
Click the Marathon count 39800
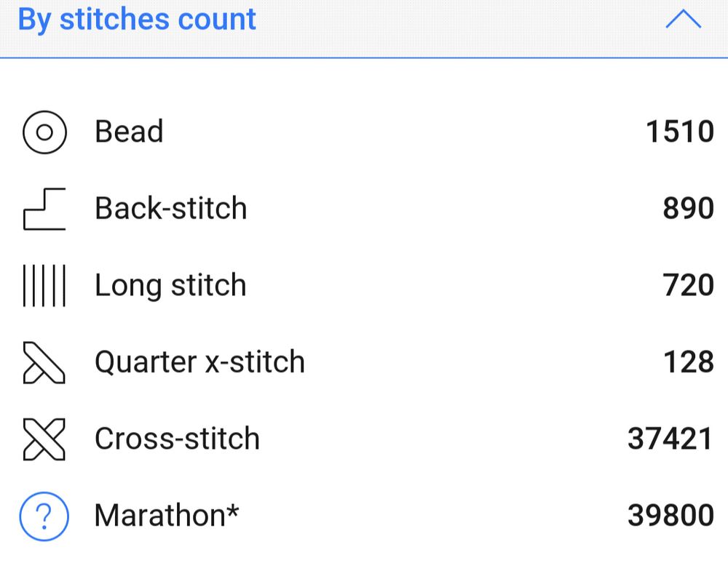tap(670, 516)
